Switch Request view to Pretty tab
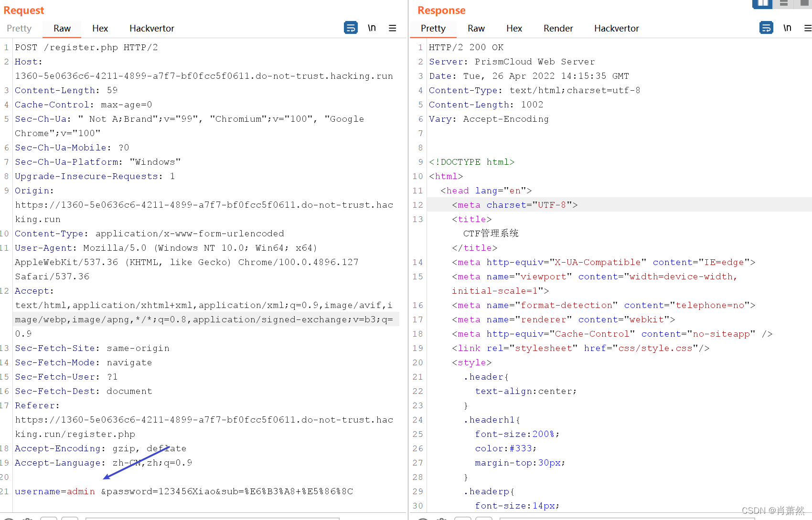Screen dimensions: 812x520 point(19,28)
